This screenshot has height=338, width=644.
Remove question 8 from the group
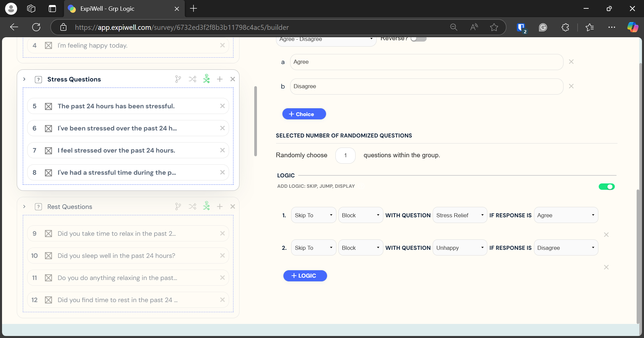point(222,172)
